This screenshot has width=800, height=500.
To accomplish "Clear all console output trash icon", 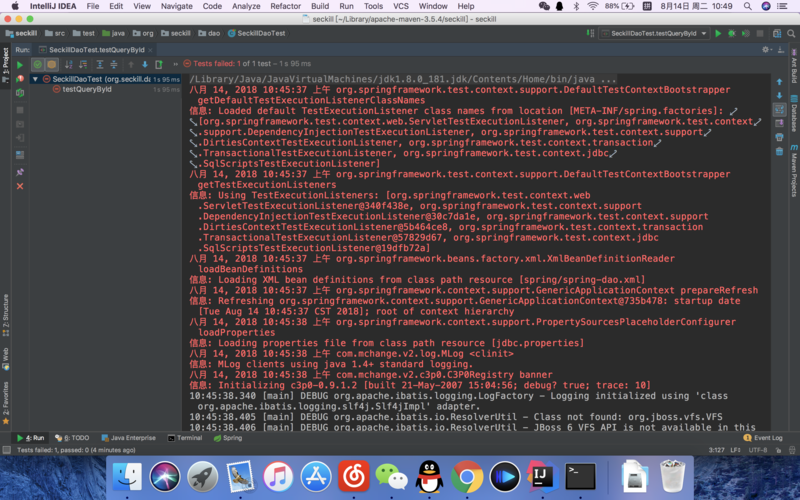I will [779, 151].
